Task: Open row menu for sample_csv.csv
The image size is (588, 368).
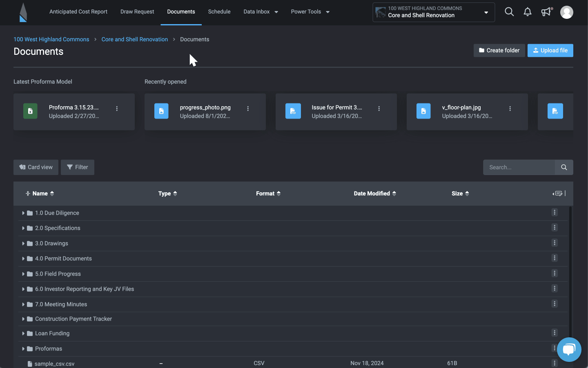Action: click(x=555, y=363)
